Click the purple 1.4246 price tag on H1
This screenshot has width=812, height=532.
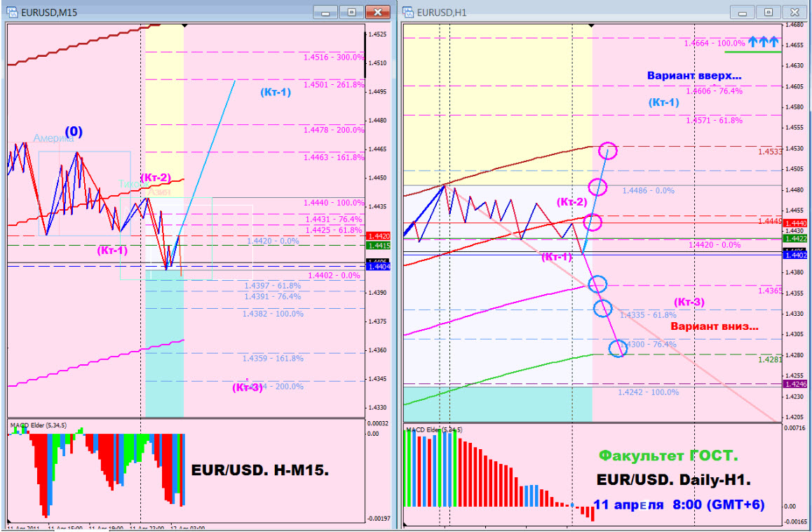[795, 384]
